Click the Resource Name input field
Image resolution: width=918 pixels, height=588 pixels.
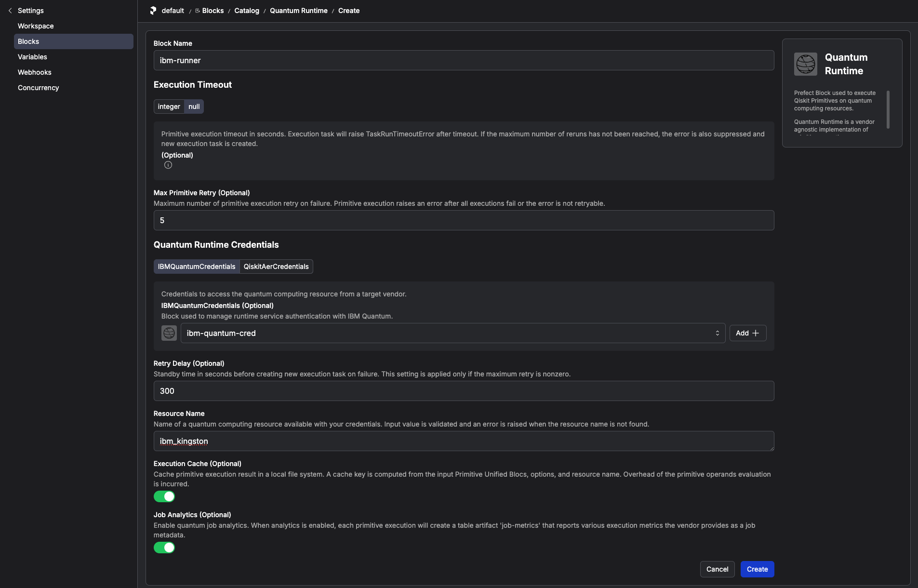tap(464, 441)
